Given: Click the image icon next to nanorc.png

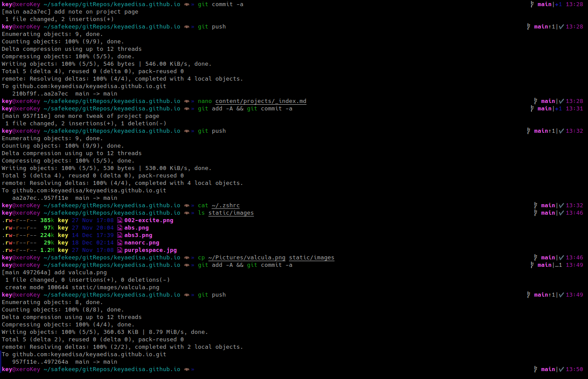Looking at the screenshot, I should 120,242.
